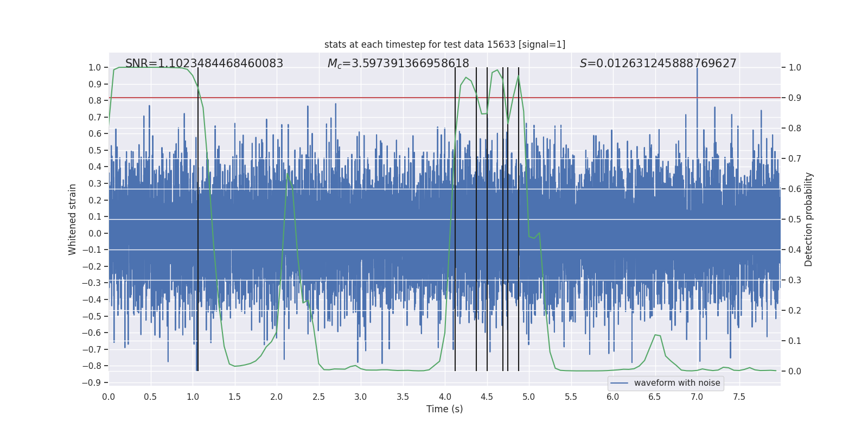
Task: Select the 2.5 tick label on the time axis
Action: 318,397
